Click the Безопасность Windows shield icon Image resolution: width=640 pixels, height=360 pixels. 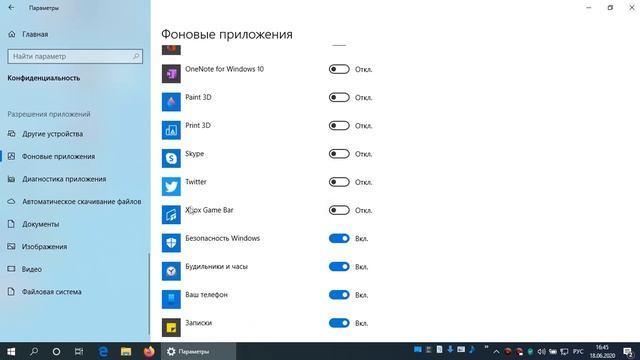(171, 243)
